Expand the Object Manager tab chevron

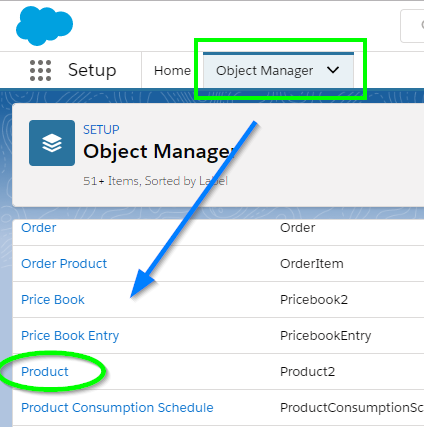point(333,70)
